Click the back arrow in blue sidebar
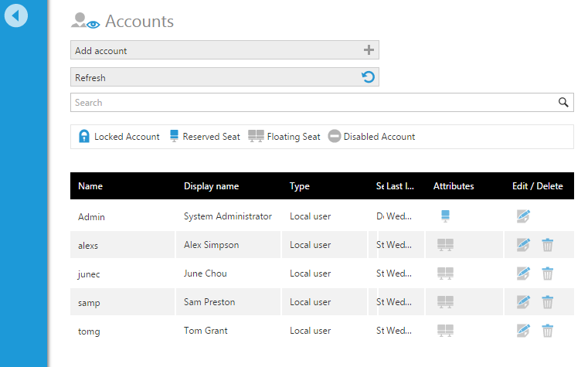 point(16,15)
